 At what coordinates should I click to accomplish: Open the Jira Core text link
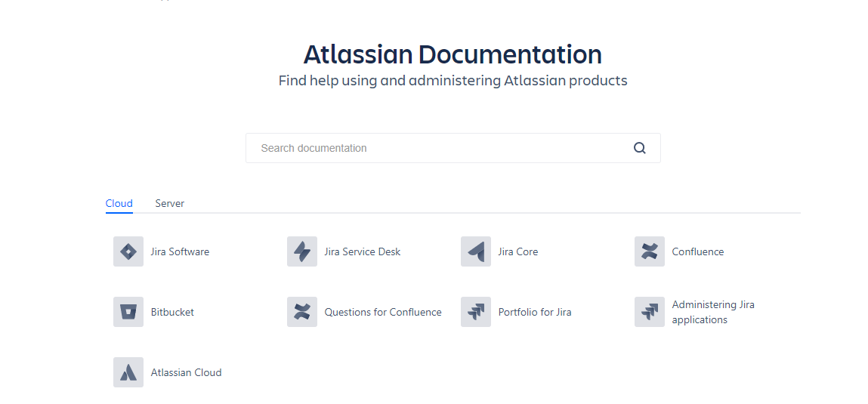pos(518,251)
